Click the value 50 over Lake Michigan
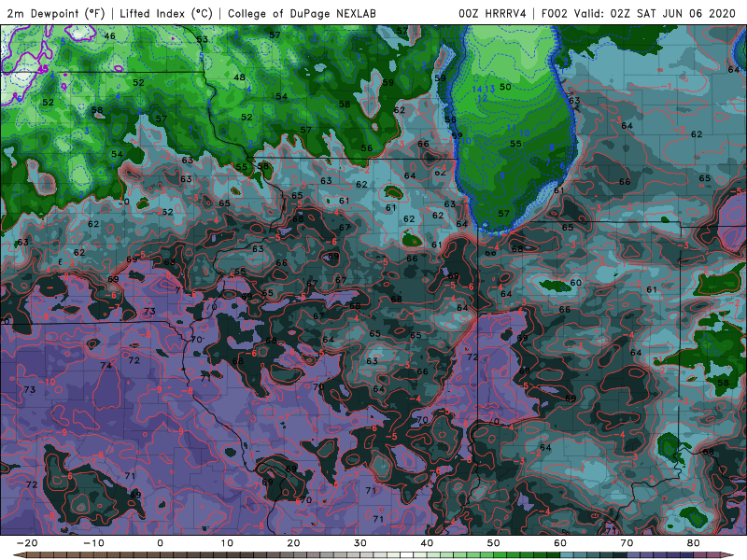 click(505, 87)
